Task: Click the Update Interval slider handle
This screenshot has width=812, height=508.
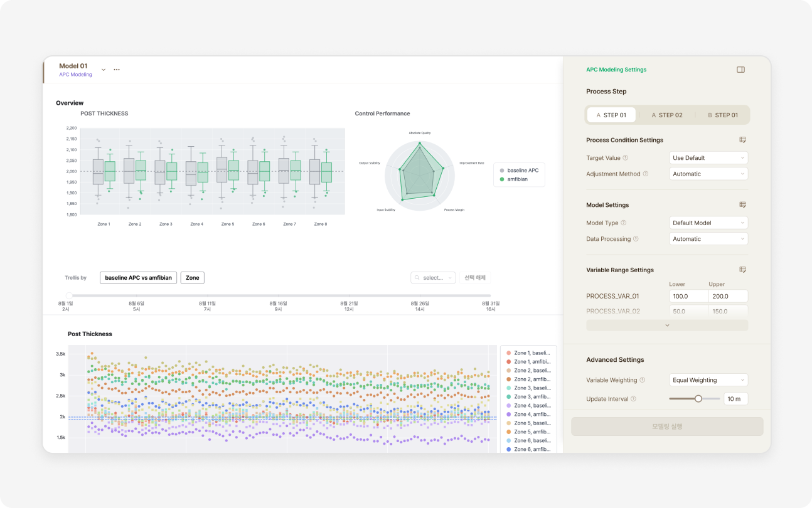Action: click(698, 398)
